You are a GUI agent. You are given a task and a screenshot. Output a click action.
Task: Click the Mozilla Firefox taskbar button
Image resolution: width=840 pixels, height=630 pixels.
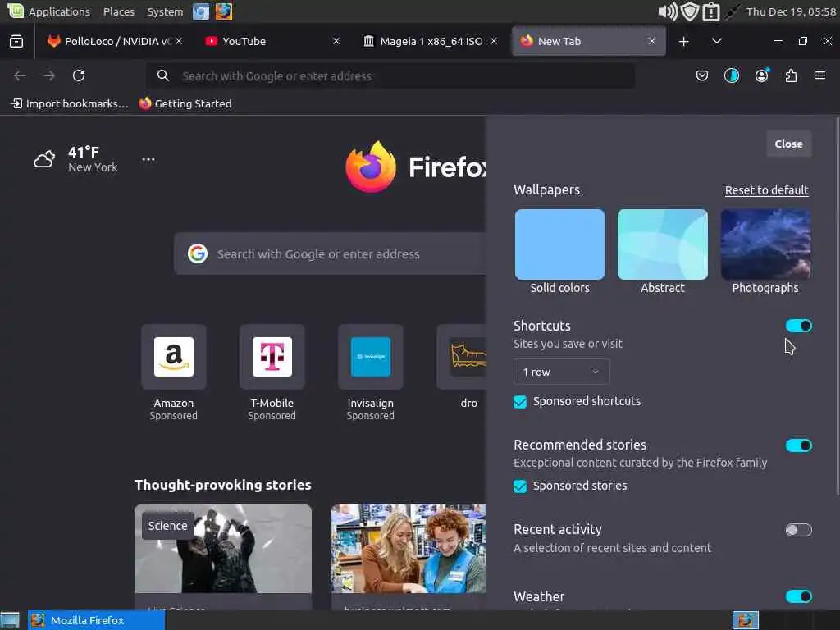(x=97, y=620)
